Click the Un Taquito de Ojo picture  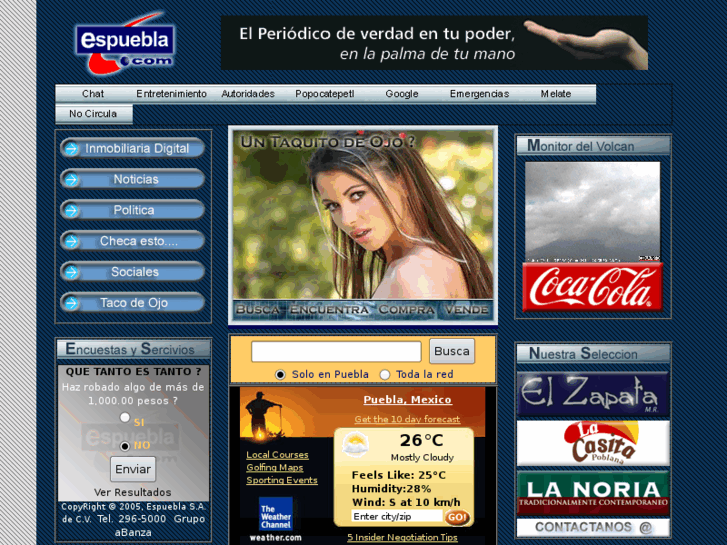[x=363, y=215]
